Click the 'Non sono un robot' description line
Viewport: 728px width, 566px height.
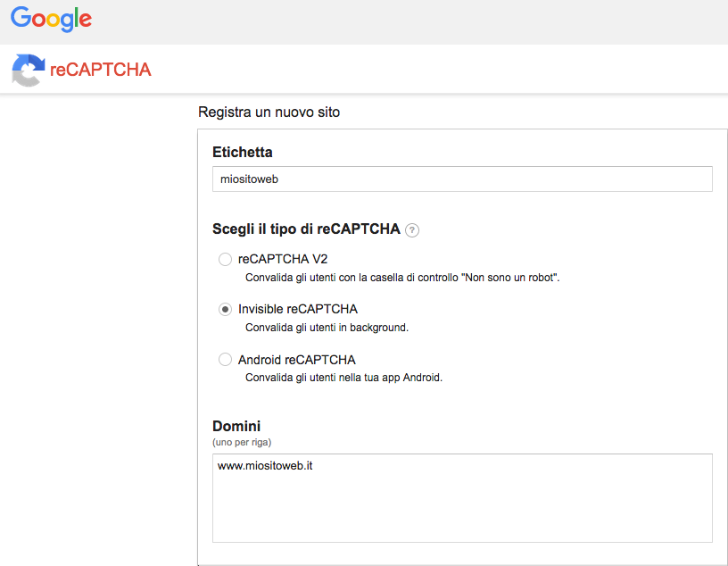click(x=402, y=278)
